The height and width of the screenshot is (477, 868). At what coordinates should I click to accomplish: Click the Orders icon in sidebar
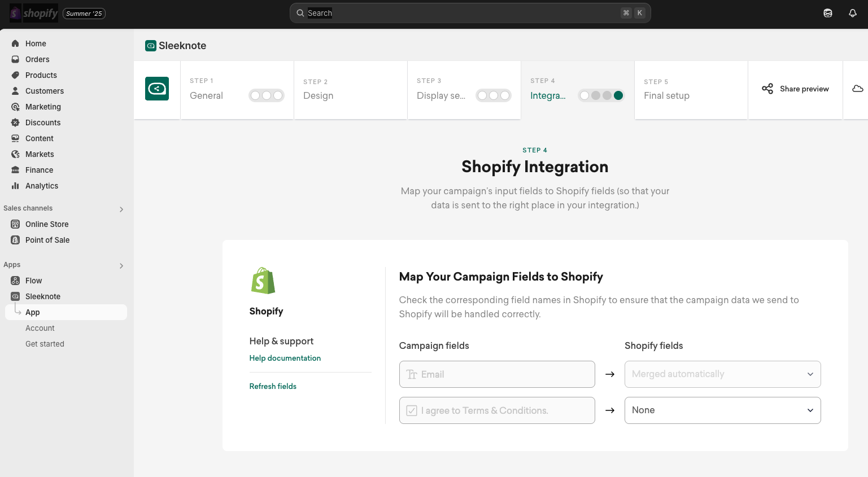(x=15, y=59)
